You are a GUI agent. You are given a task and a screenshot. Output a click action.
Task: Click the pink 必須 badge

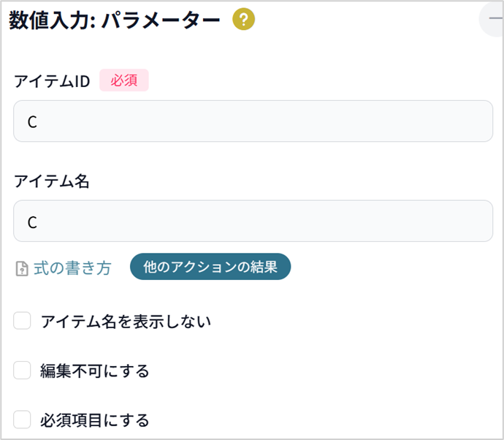click(124, 80)
